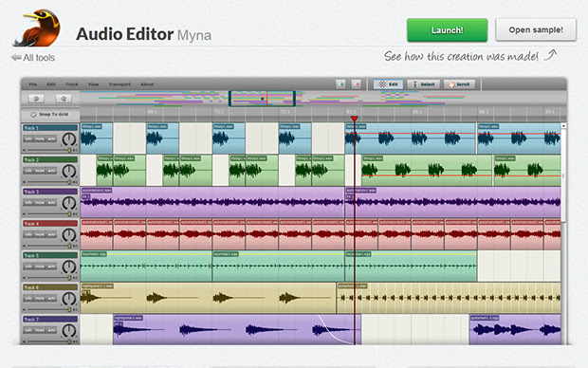588x368 pixels.
Task: Click the FX badge on Track 3 clip
Action: [x=86, y=196]
